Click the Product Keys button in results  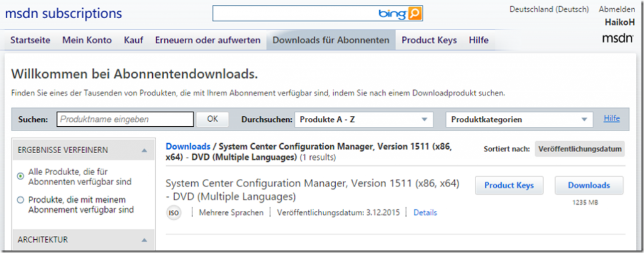[509, 185]
